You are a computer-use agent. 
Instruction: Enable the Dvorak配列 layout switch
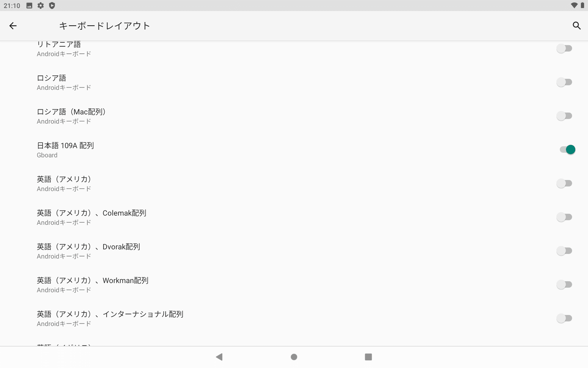coord(564,251)
